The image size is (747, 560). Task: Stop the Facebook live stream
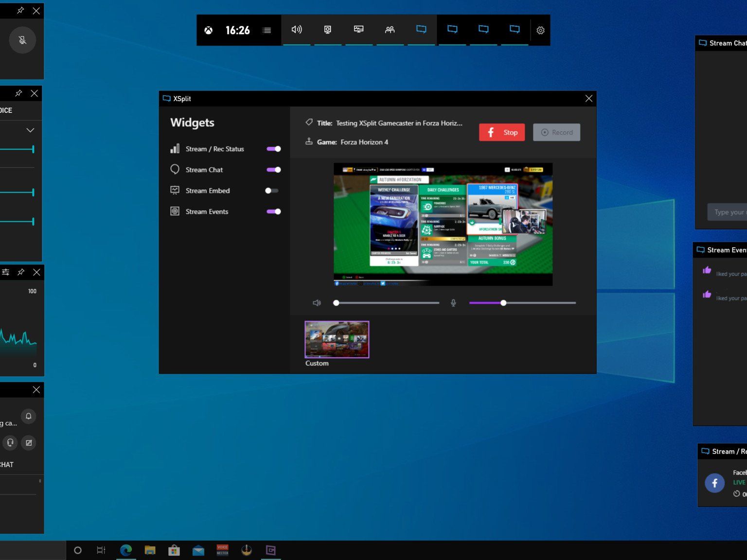[502, 132]
